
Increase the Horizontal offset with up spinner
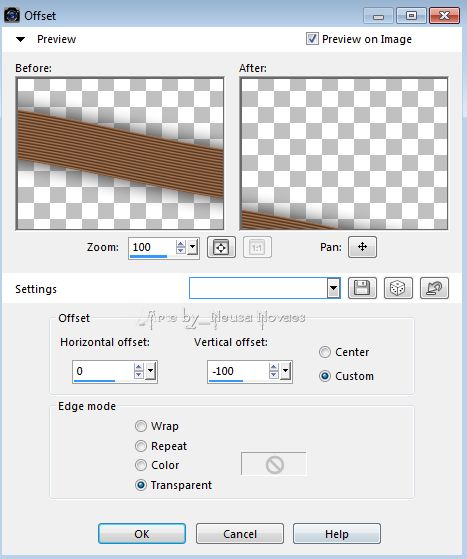(x=139, y=367)
